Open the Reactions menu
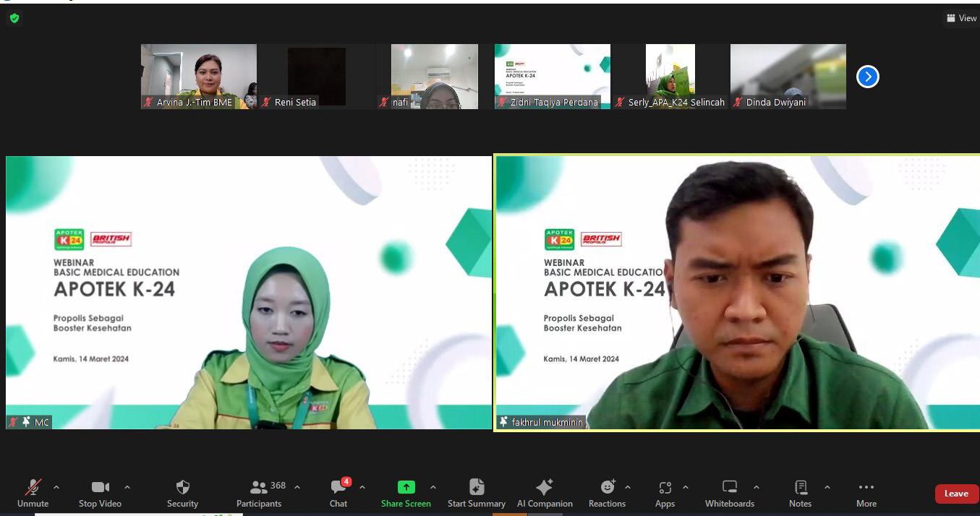980x516 pixels. 607,494
